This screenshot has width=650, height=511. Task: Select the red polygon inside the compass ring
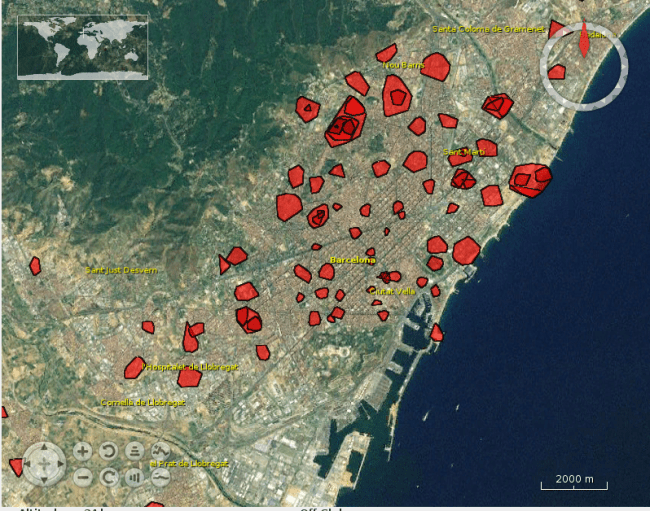[557, 72]
